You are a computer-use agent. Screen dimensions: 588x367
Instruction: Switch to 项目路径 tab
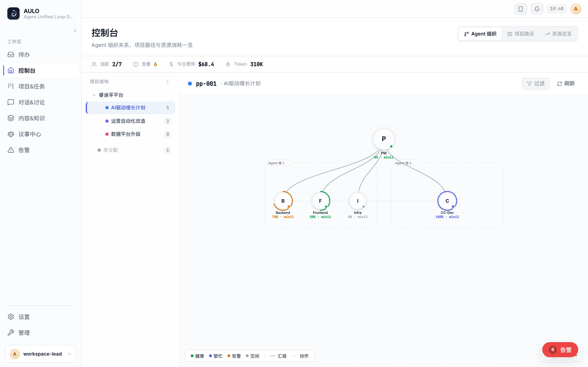[520, 34]
